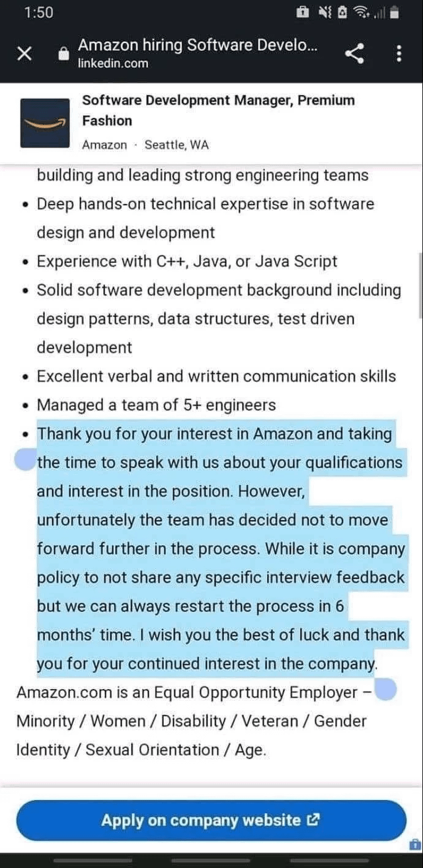Tap the highlighted rejection paragraph text
The width and height of the screenshot is (423, 868).
(221, 549)
